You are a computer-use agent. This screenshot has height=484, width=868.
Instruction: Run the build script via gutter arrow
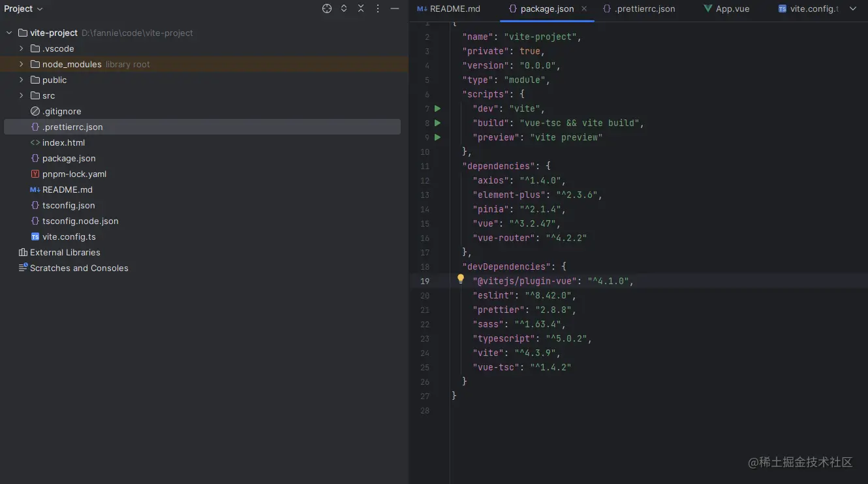coord(437,123)
